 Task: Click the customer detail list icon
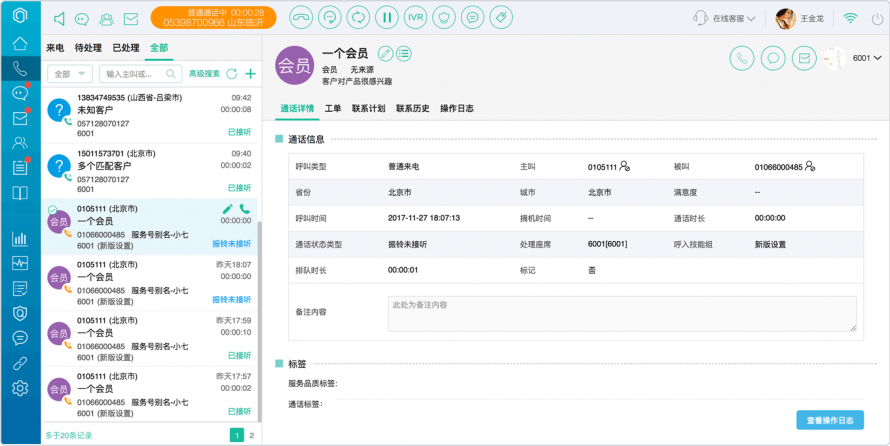click(404, 53)
